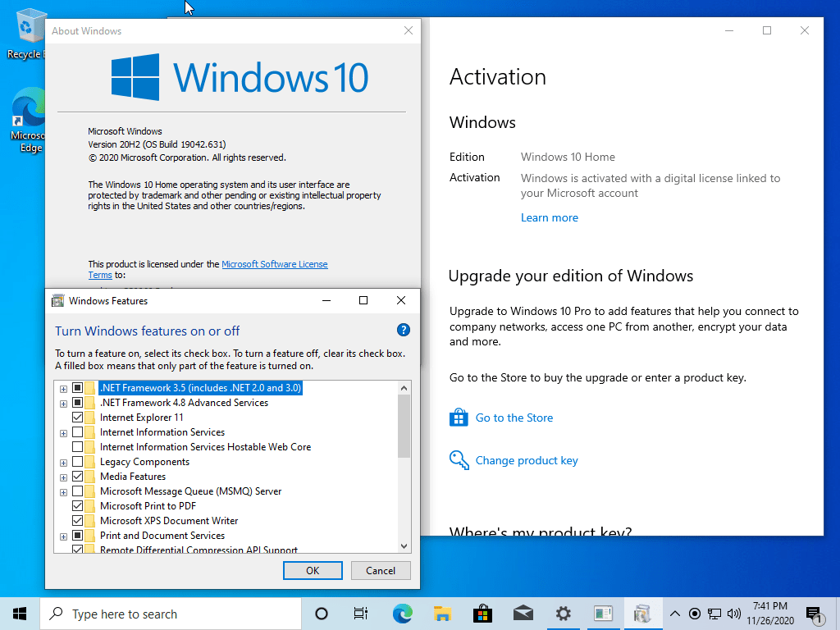840x630 pixels.
Task: Open the clock and date flyout
Action: coord(770,614)
